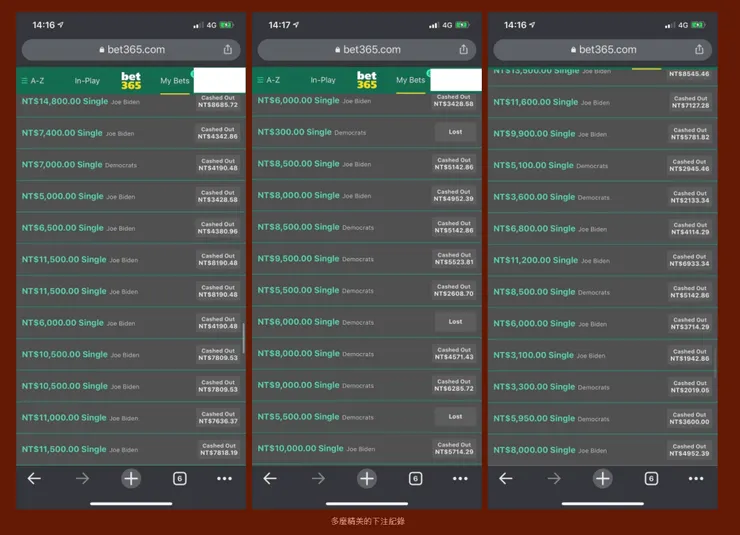Focus the bet365.com address bar in right phone
The image size is (740, 535).
(602, 50)
